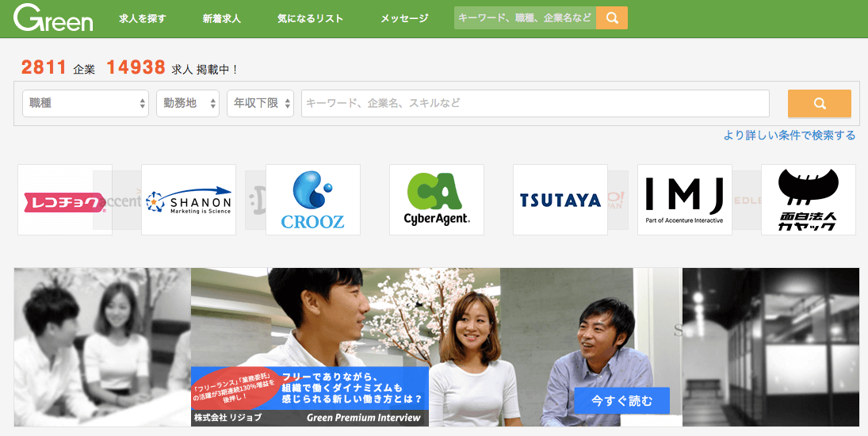
Task: Open the 年収下限 dropdown
Action: click(260, 104)
